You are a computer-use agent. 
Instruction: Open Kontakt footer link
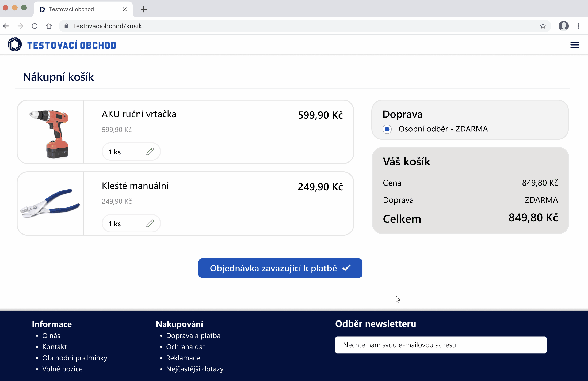[x=55, y=347]
